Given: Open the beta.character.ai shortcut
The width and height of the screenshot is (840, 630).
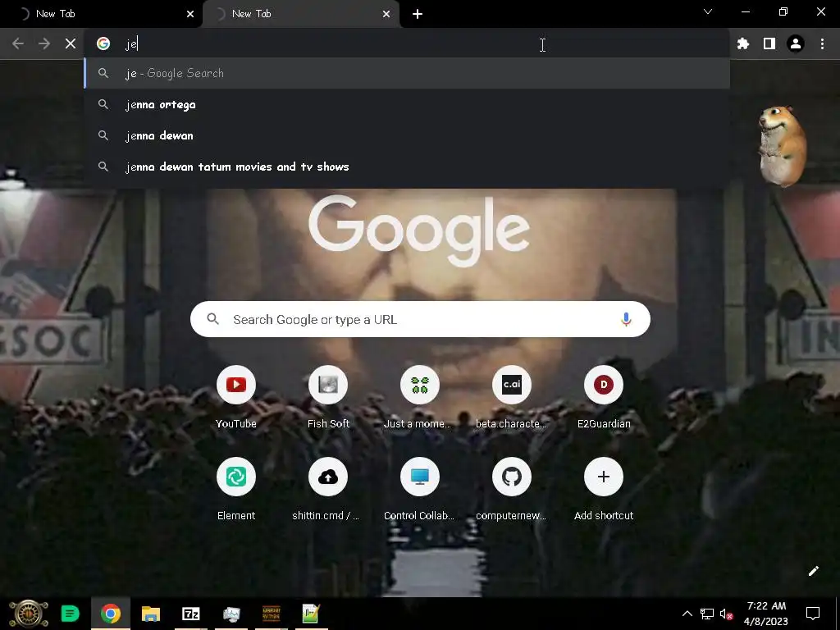Looking at the screenshot, I should [x=512, y=398].
